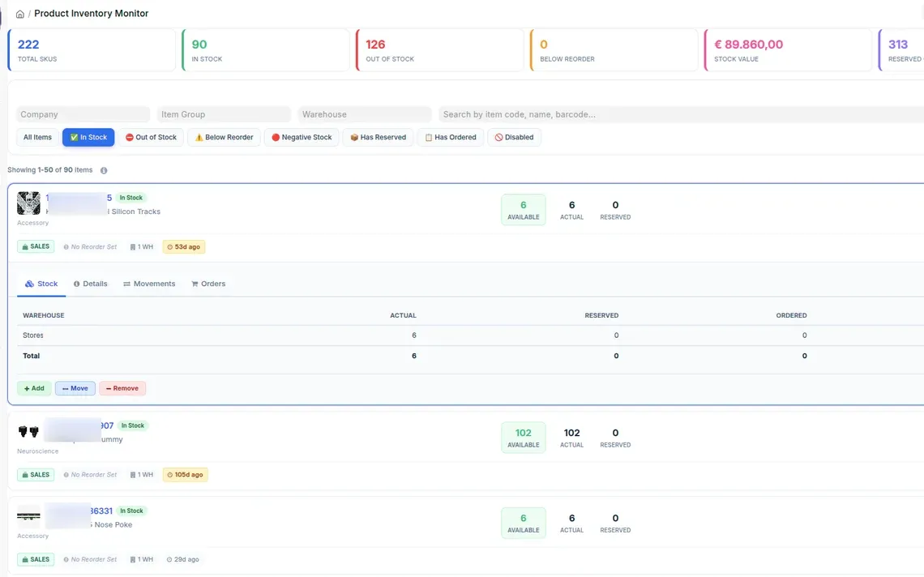Filter by Out of Stock
The width and height of the screenshot is (924, 577).
pyautogui.click(x=151, y=137)
